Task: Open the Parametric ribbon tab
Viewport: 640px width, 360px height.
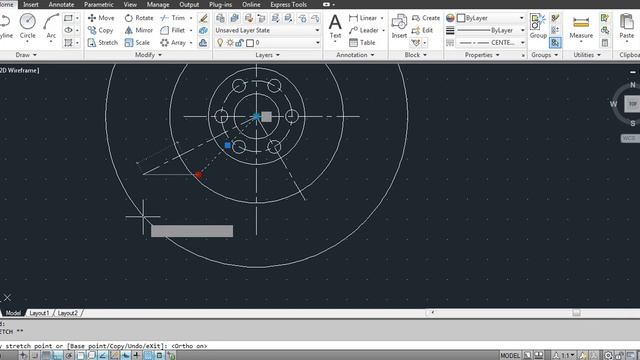Action: 99,4
